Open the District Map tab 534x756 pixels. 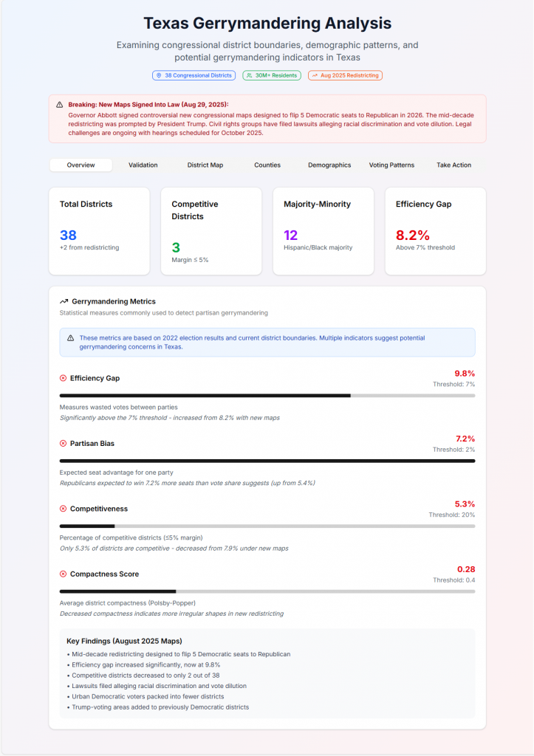[205, 165]
